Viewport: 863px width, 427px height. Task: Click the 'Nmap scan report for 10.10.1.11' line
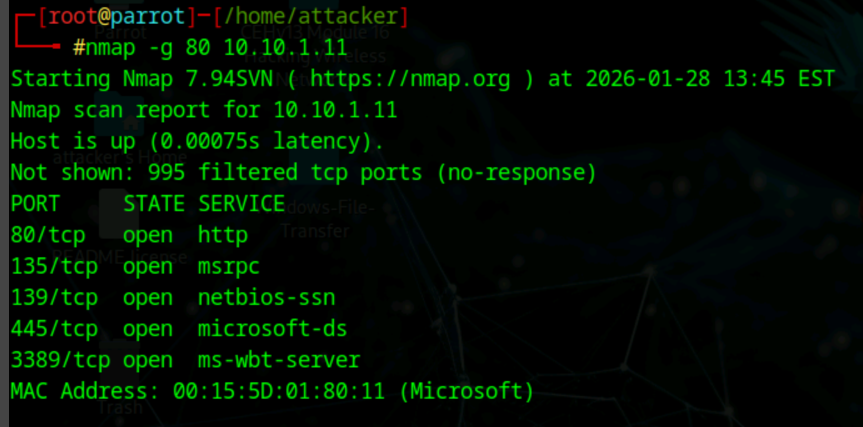(203, 109)
